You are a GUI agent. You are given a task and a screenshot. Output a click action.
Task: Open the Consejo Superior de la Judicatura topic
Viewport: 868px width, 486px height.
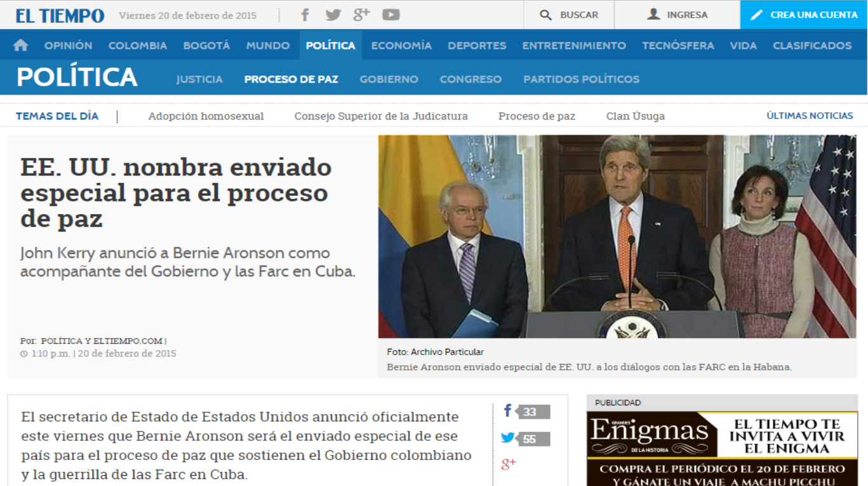(381, 116)
